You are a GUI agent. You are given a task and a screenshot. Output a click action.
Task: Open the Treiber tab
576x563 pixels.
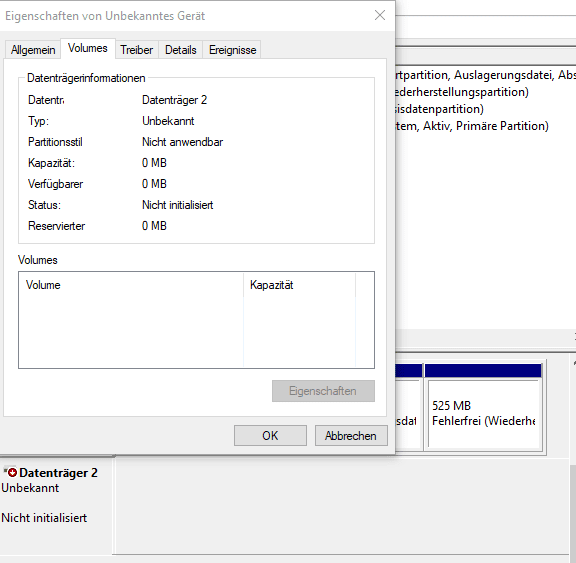pos(137,50)
